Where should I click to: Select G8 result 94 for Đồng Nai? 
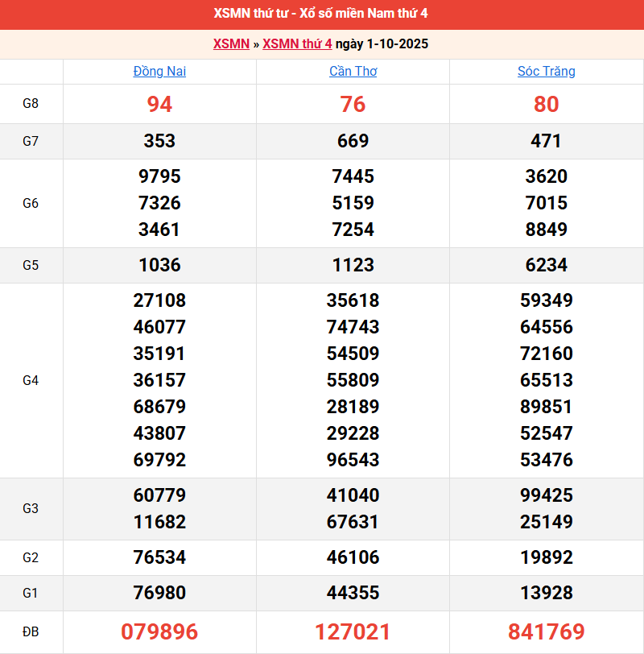[x=159, y=104]
